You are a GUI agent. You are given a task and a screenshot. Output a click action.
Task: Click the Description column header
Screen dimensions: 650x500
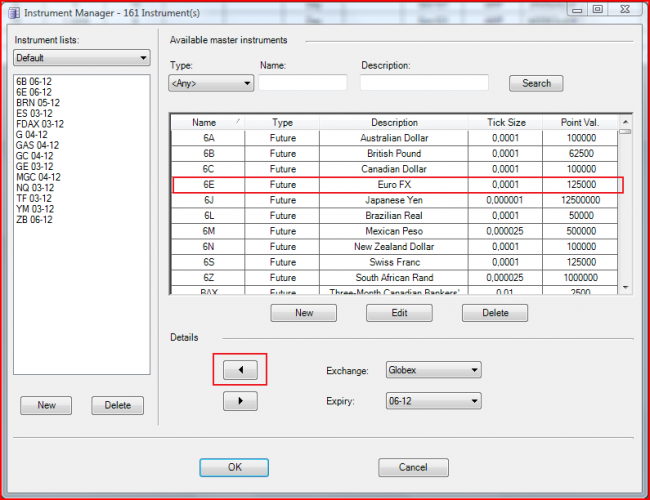(x=394, y=123)
